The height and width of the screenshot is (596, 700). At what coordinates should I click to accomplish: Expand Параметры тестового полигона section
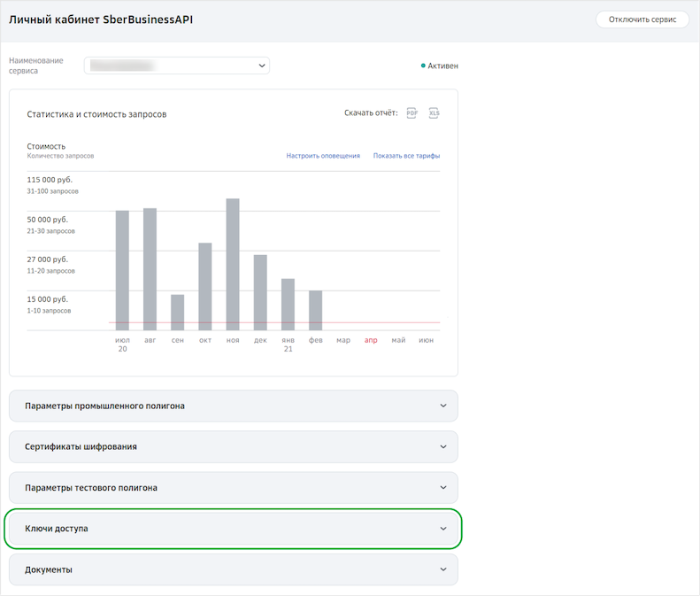(234, 487)
